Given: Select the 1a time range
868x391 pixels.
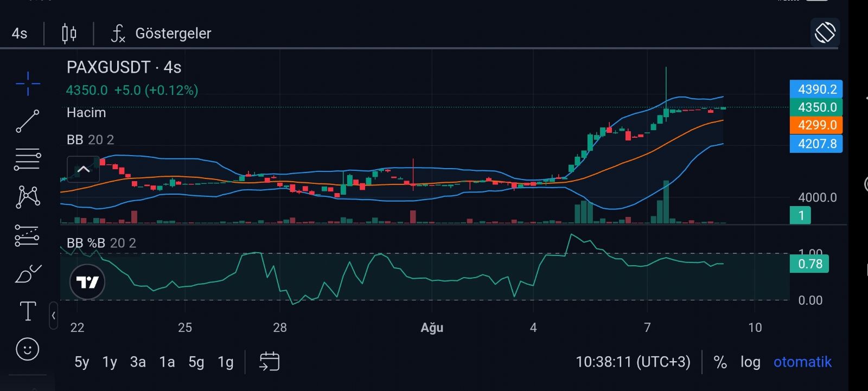Looking at the screenshot, I should [167, 362].
